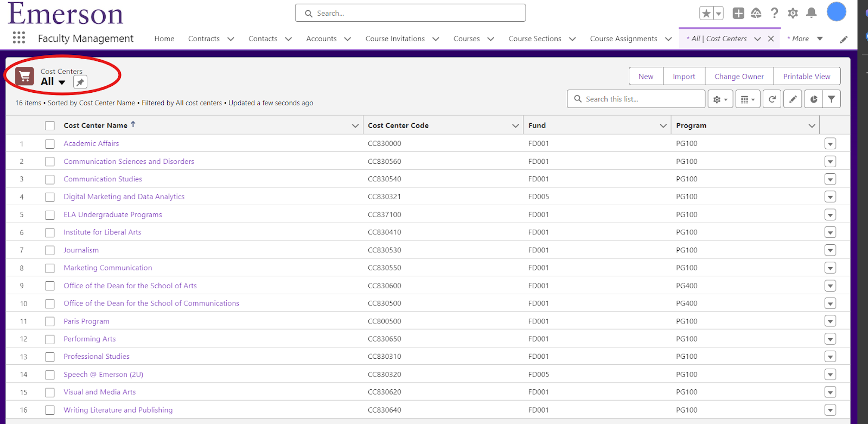Open ELA Undergraduate Programs record

click(x=112, y=215)
